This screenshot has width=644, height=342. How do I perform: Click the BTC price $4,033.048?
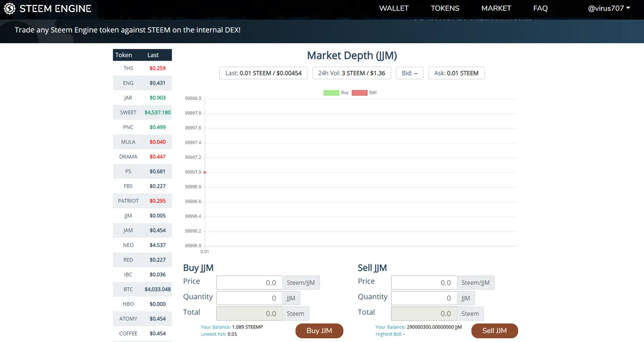tap(157, 289)
